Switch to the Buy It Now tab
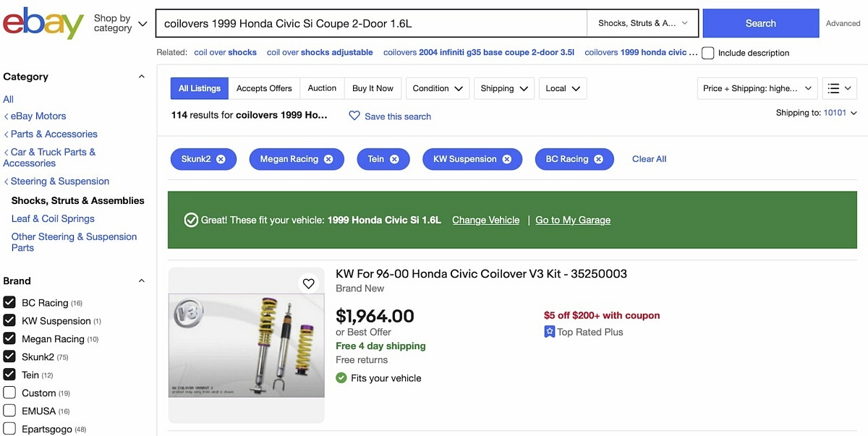 pyautogui.click(x=373, y=87)
